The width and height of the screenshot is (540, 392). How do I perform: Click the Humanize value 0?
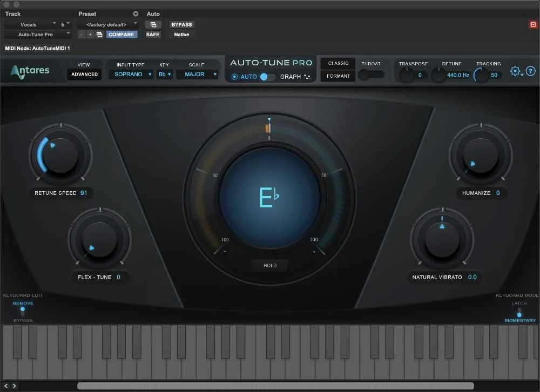(x=498, y=193)
